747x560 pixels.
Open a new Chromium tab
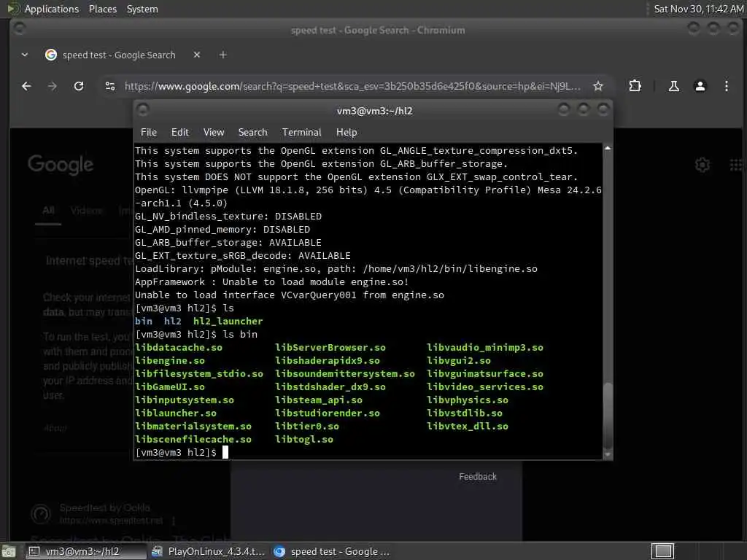[222, 55]
